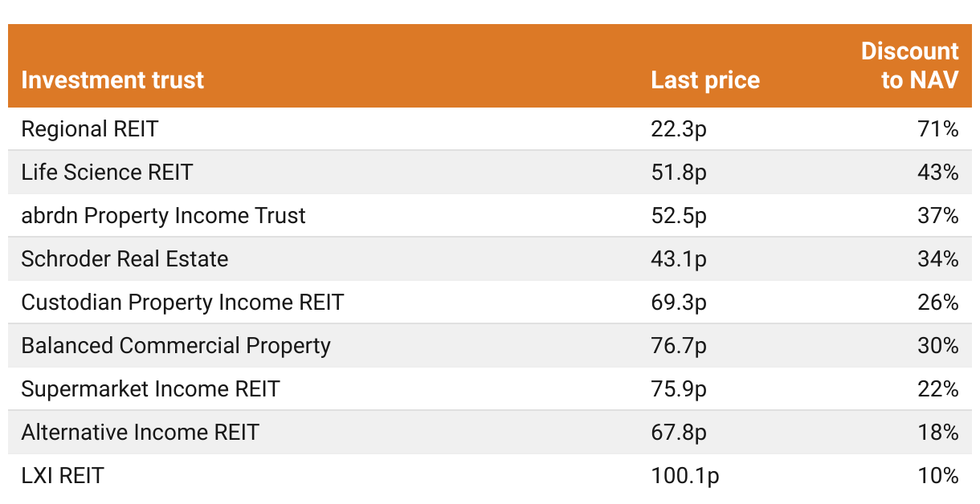The height and width of the screenshot is (504, 980).
Task: Select Custodian Property Income REIT
Action: pyautogui.click(x=182, y=303)
